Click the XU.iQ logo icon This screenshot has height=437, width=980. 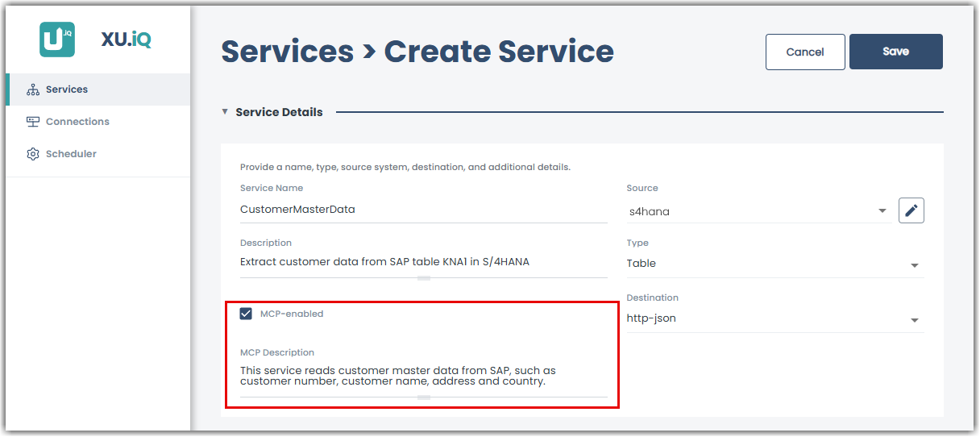57,40
